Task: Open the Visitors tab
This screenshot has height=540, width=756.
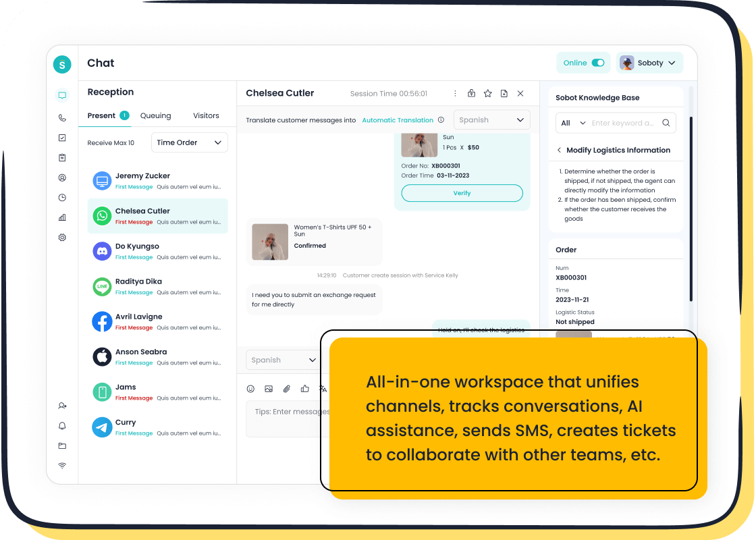Action: (x=206, y=115)
